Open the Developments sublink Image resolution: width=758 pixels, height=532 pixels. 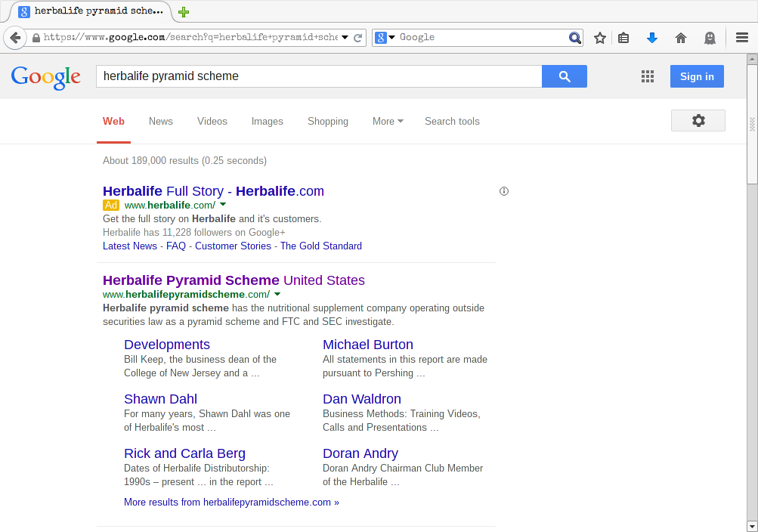click(167, 345)
